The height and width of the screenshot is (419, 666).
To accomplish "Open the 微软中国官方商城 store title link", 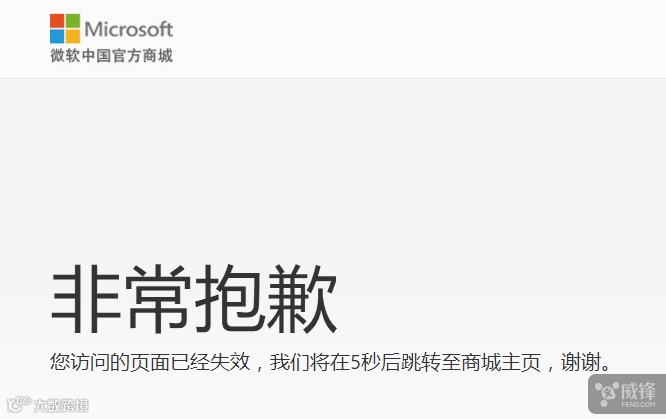I will click(x=111, y=56).
